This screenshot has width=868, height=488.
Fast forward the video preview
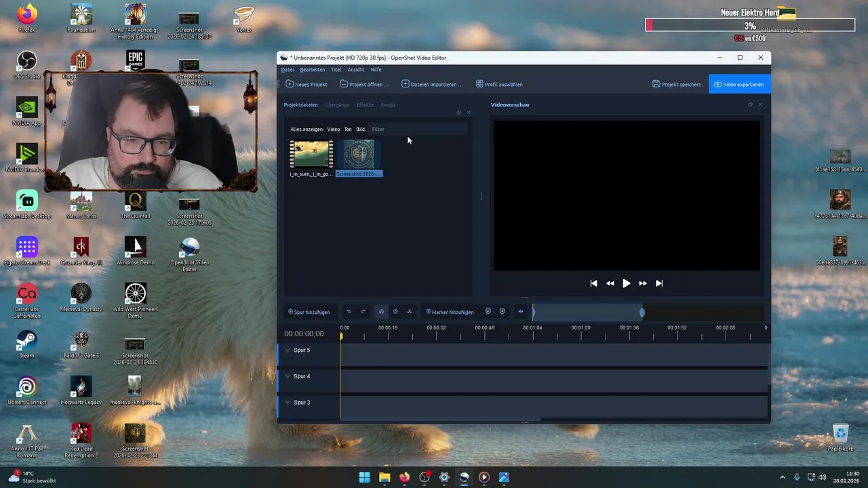tap(642, 283)
